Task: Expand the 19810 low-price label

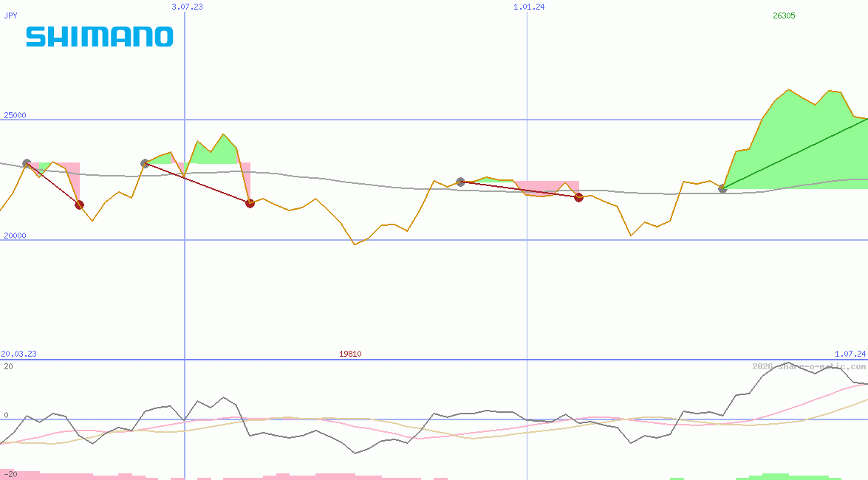Action: point(349,354)
